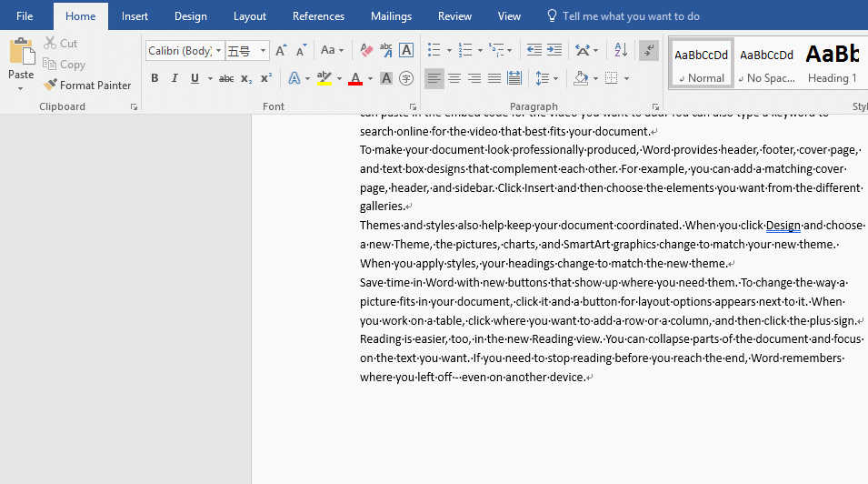This screenshot has height=484, width=868.
Task: Open the Design tab
Action: (x=191, y=16)
